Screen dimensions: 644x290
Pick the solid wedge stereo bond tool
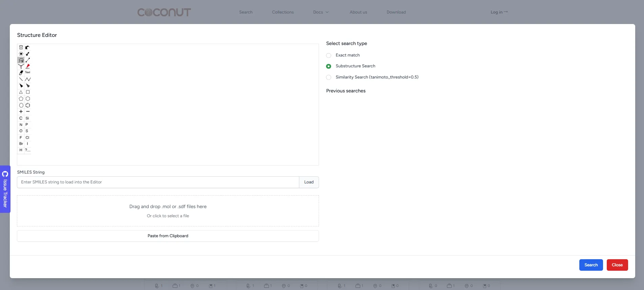point(21,86)
